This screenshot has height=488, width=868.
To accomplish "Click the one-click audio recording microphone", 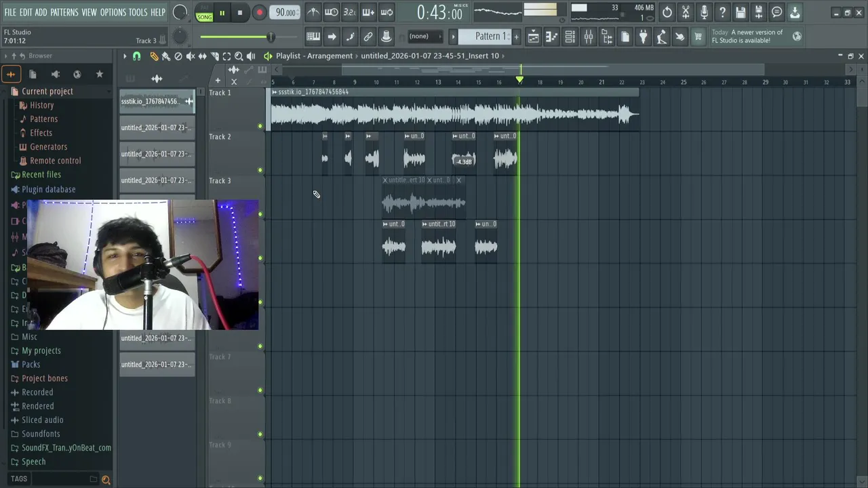I will 704,12.
